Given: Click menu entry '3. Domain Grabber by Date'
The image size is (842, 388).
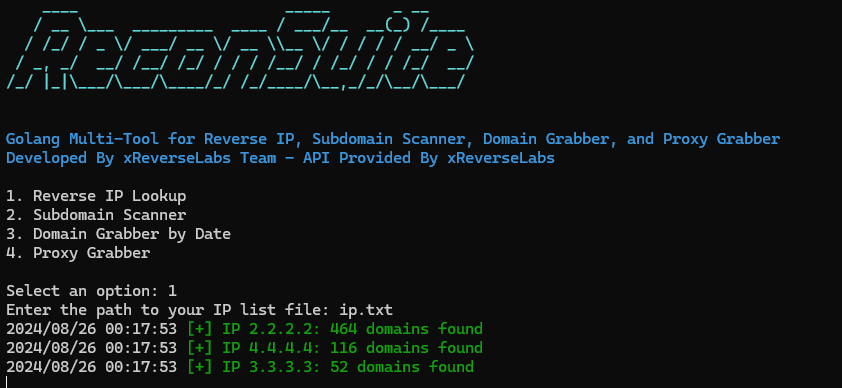Looking at the screenshot, I should [x=118, y=234].
